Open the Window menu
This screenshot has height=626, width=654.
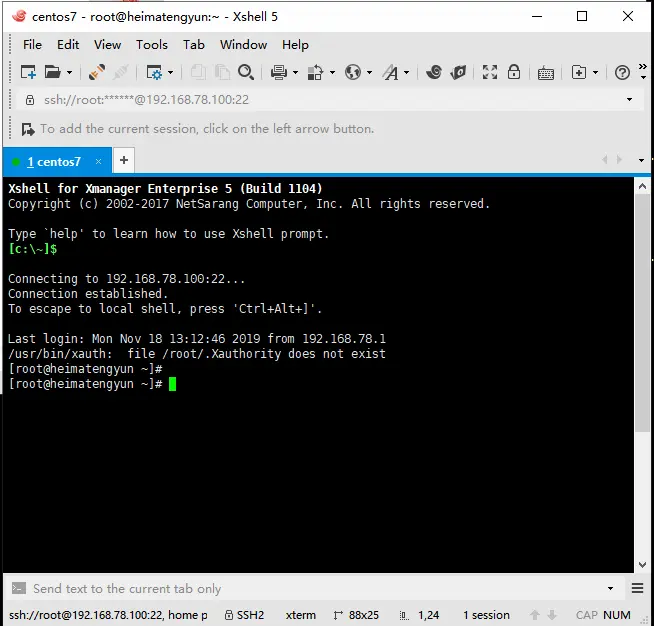(244, 45)
